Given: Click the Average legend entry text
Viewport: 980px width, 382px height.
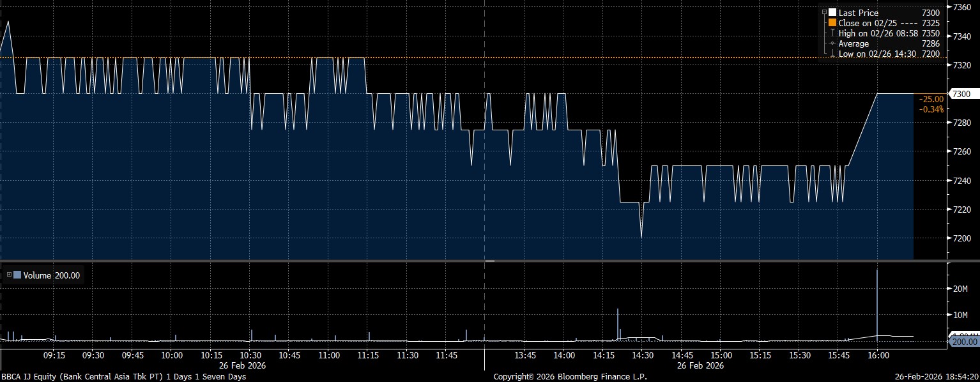Looking at the screenshot, I should click(854, 43).
